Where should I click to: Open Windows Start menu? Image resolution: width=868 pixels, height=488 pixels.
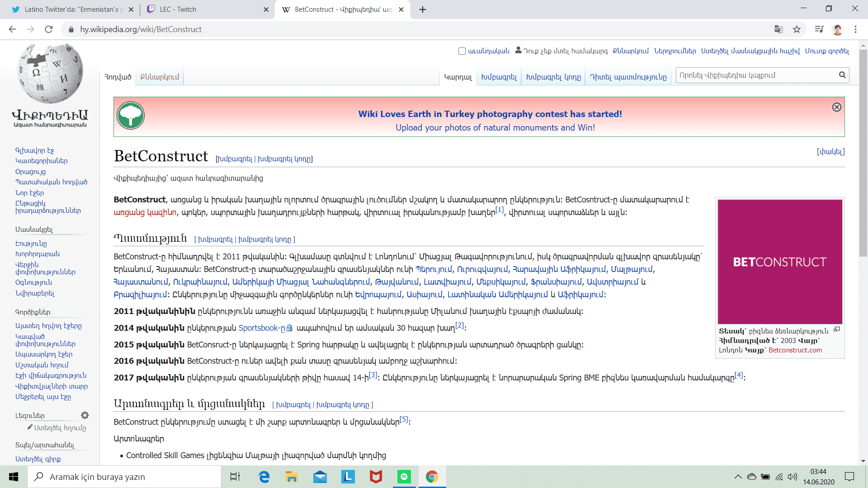(x=14, y=477)
